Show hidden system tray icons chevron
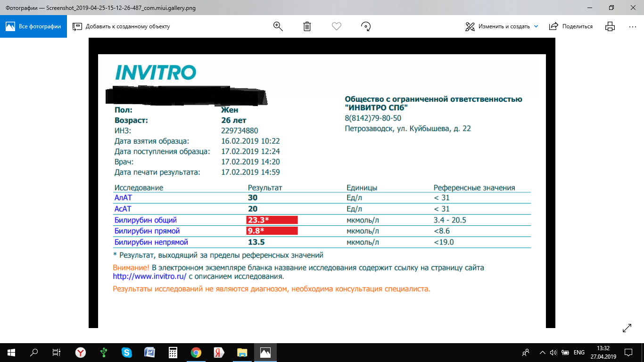Viewport: 644px width, 362px height. 542,353
